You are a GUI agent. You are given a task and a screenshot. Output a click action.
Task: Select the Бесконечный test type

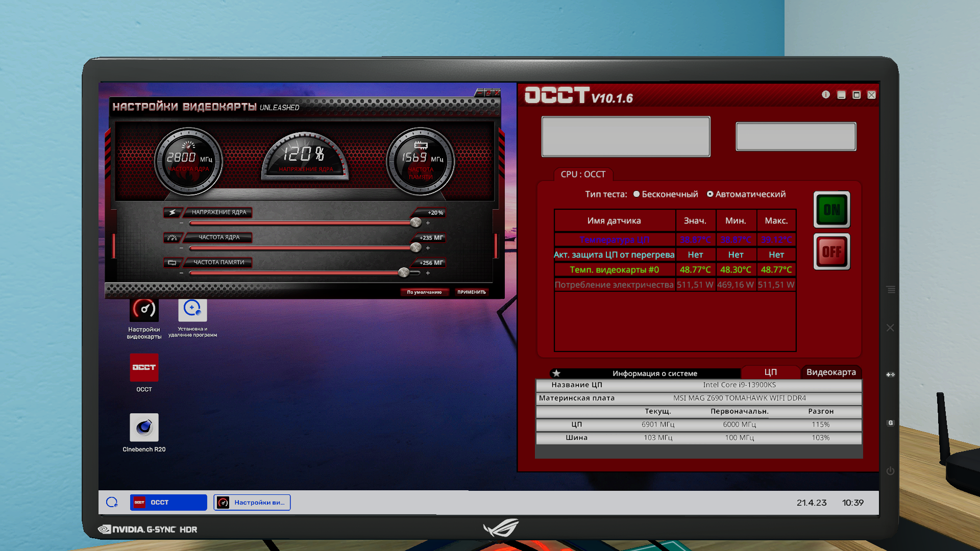click(666, 194)
